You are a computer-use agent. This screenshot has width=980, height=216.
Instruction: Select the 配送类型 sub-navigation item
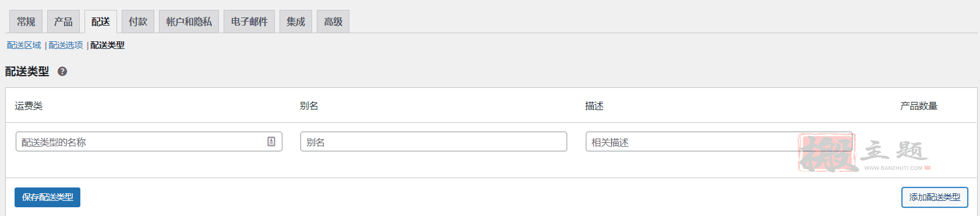(x=108, y=45)
